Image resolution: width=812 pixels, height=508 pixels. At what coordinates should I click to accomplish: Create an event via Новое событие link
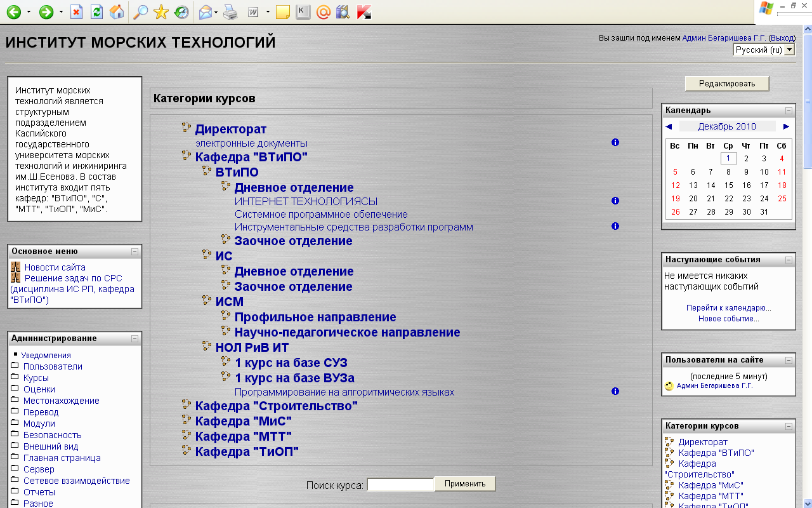728,319
